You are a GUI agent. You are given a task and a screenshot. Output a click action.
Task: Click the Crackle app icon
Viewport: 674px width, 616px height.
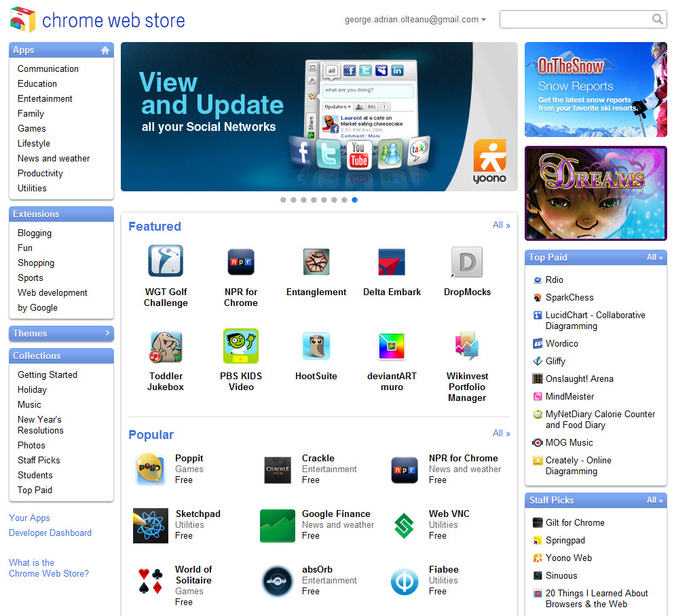pos(277,469)
